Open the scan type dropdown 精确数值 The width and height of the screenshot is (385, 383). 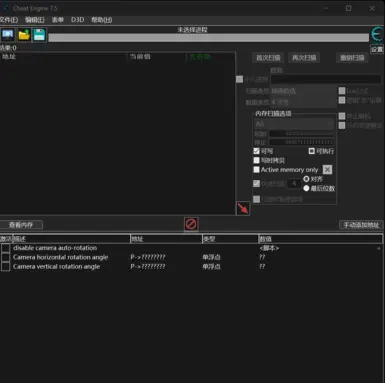point(303,91)
